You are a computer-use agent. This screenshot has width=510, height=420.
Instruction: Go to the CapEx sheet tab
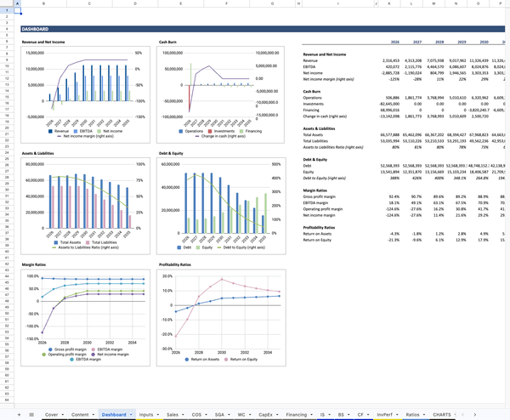tap(264, 414)
